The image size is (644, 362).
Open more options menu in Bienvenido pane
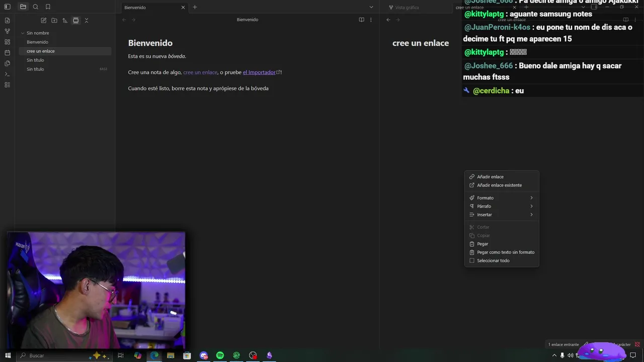pyautogui.click(x=371, y=20)
